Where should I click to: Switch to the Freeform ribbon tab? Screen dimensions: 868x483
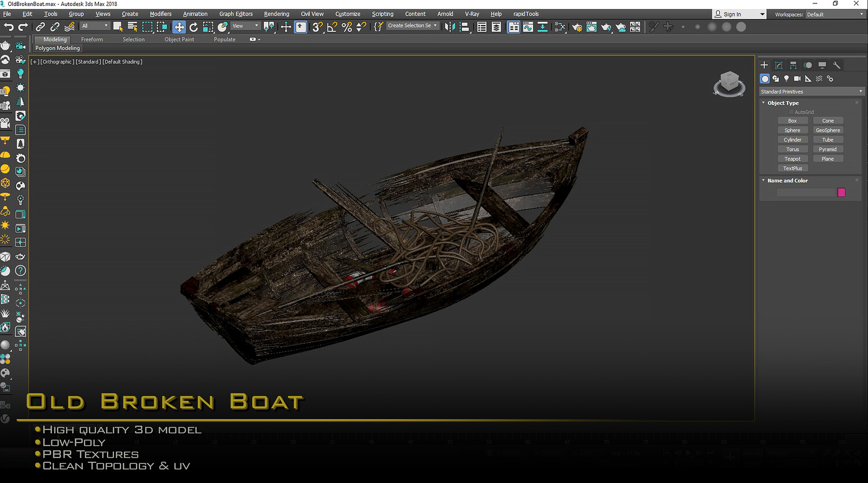coord(92,39)
